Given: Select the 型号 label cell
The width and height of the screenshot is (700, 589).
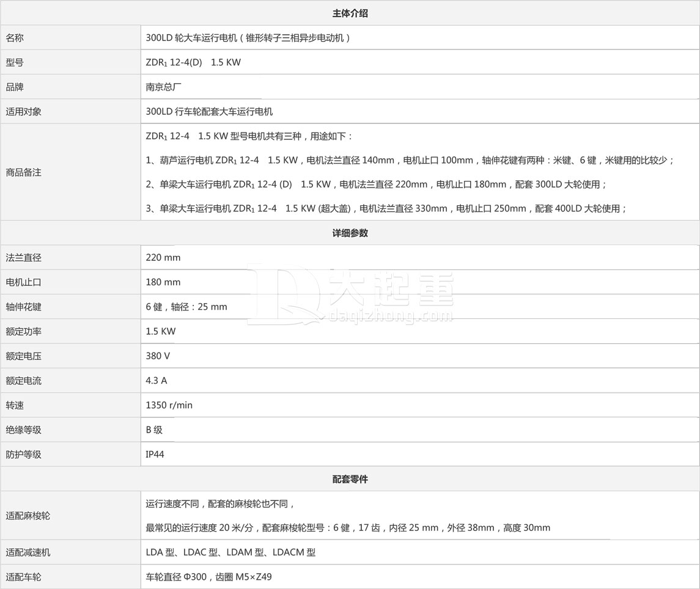Looking at the screenshot, I should click(x=70, y=62).
